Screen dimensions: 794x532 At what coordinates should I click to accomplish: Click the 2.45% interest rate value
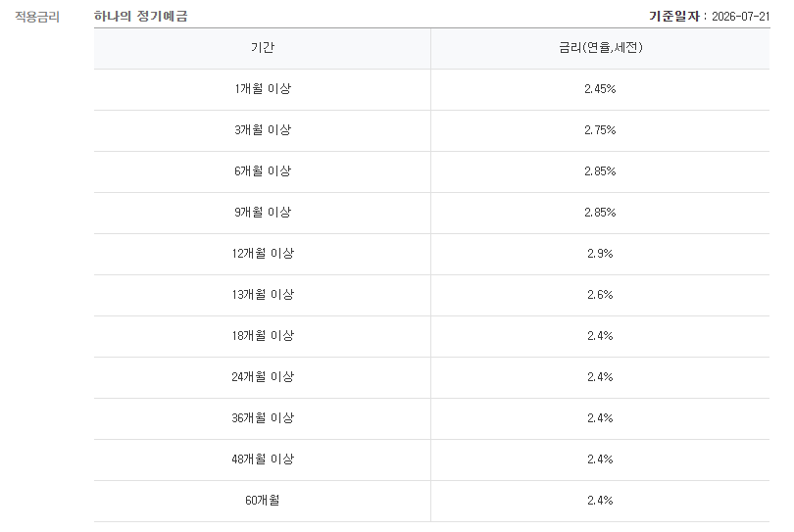[600, 89]
